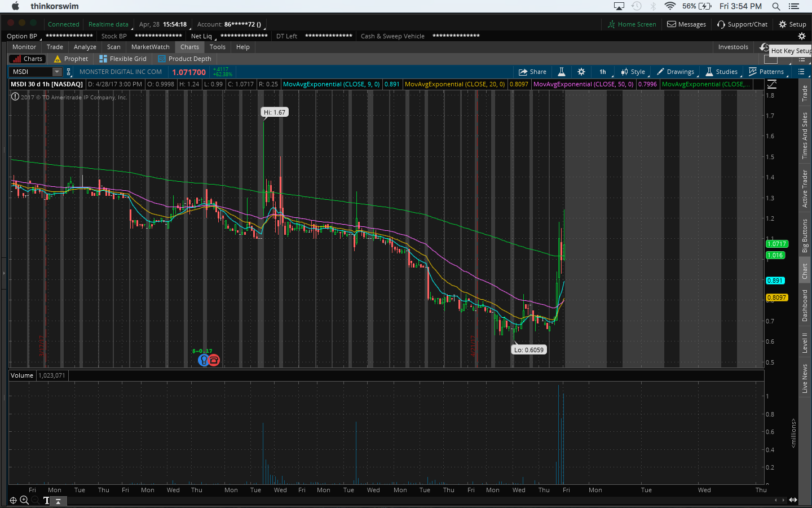Open the Prophet subtab with the eye icon
This screenshot has height=508, width=812.
71,59
